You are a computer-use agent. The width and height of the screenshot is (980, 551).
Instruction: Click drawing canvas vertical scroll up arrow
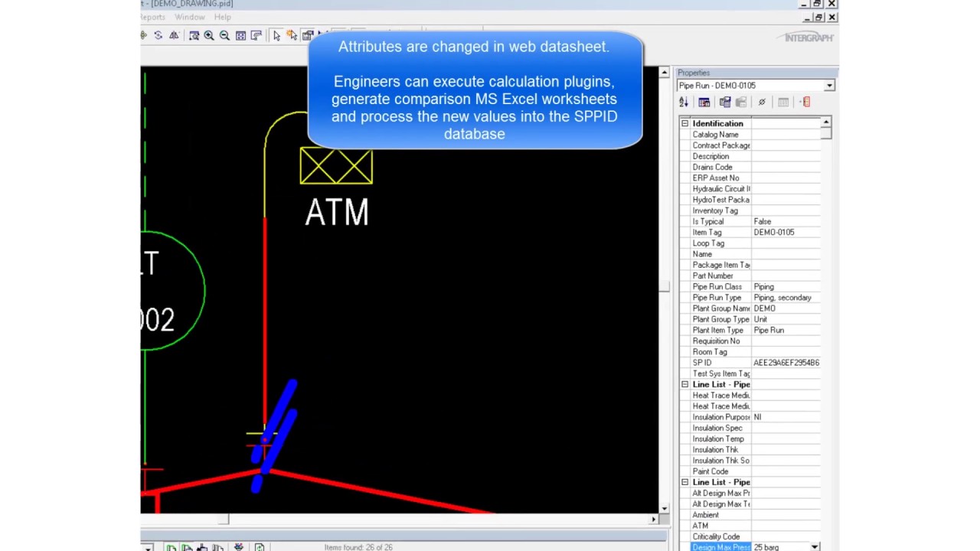tap(664, 72)
